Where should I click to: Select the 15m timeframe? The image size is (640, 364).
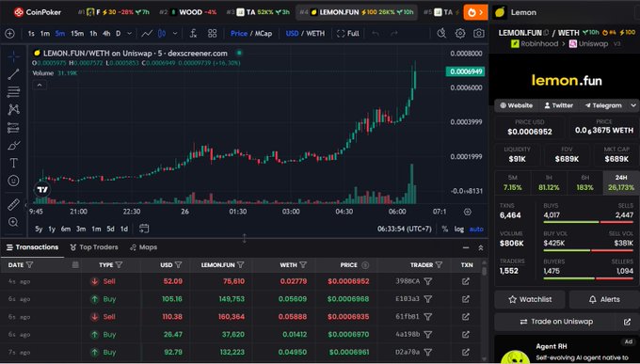click(77, 34)
